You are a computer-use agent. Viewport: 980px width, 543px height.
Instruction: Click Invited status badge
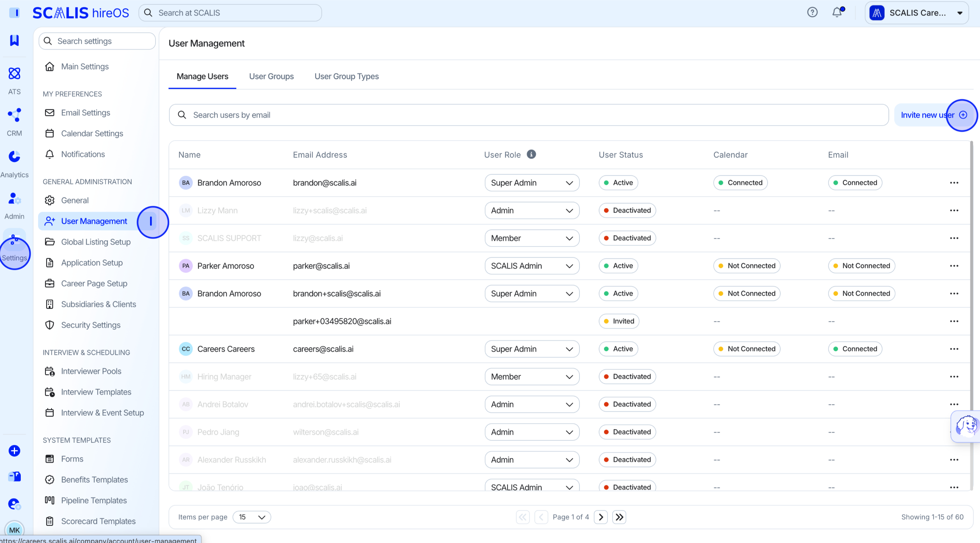[619, 321]
